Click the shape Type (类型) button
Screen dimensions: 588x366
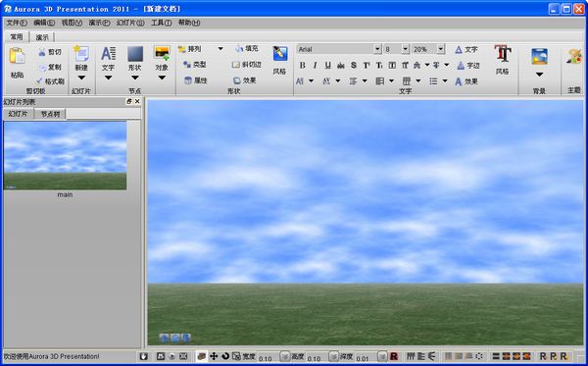pyautogui.click(x=195, y=65)
